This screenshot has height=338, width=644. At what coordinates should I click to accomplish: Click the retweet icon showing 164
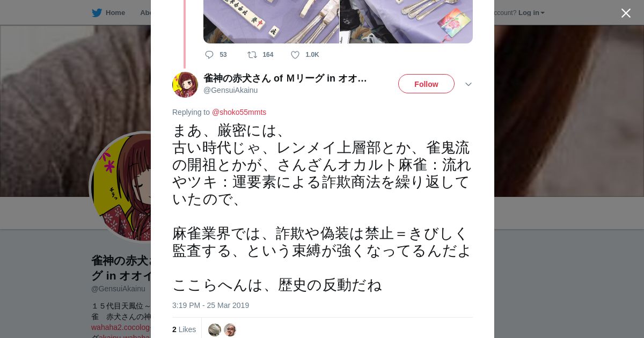pyautogui.click(x=252, y=55)
